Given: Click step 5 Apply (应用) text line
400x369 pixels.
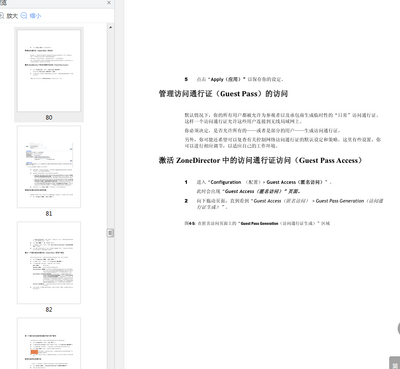Looking at the screenshot, I should tap(234, 79).
